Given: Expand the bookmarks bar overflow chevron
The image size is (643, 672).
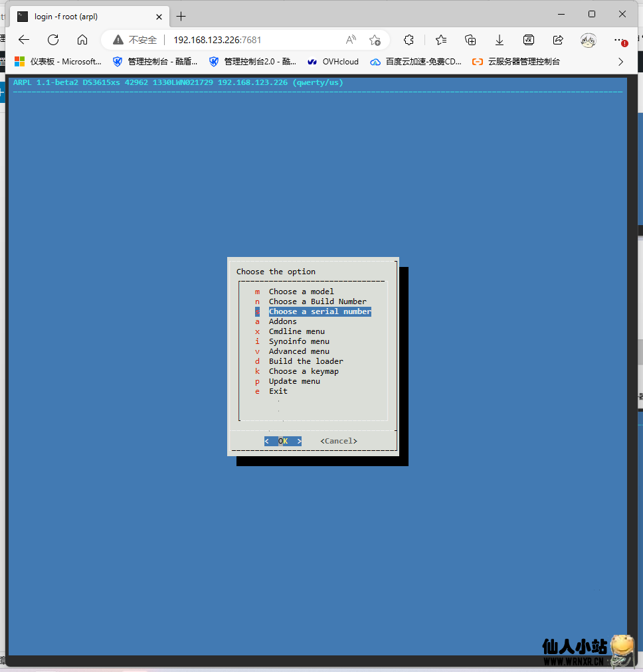Looking at the screenshot, I should point(621,62).
